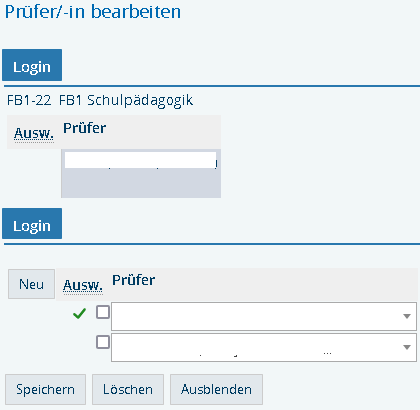Switch to the upper Login tab

coord(32,65)
